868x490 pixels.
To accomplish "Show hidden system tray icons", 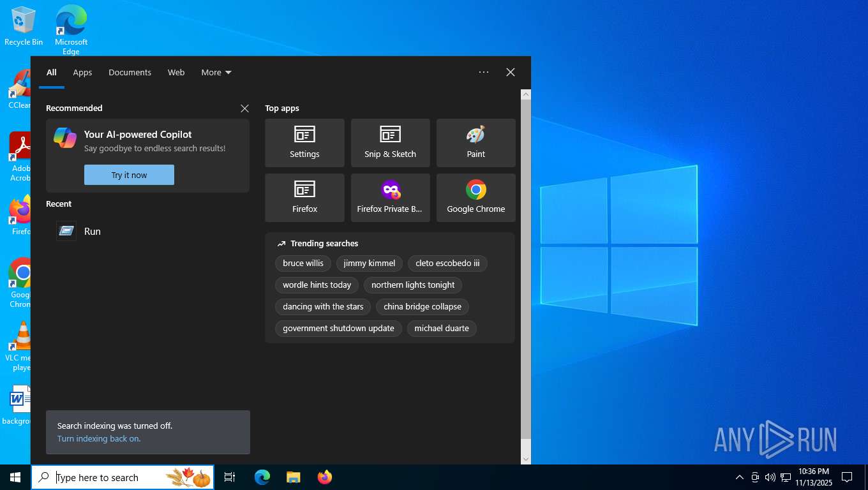I will [x=740, y=477].
